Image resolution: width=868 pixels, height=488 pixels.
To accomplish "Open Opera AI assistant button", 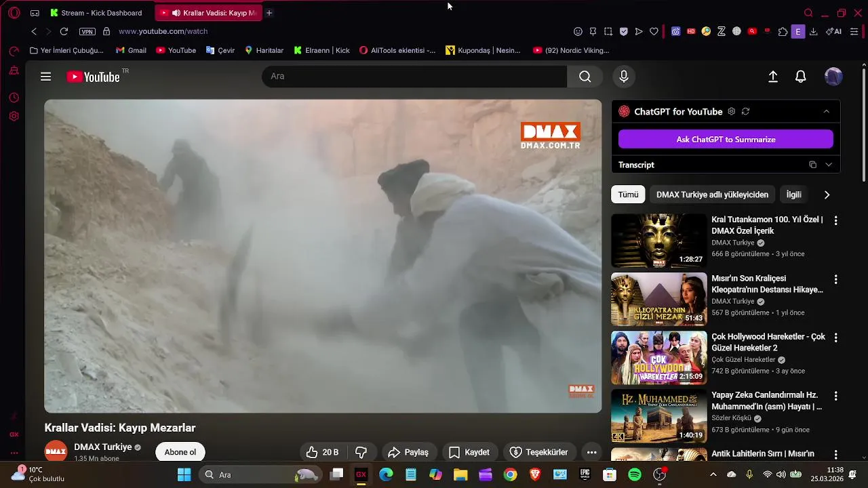I will point(833,31).
